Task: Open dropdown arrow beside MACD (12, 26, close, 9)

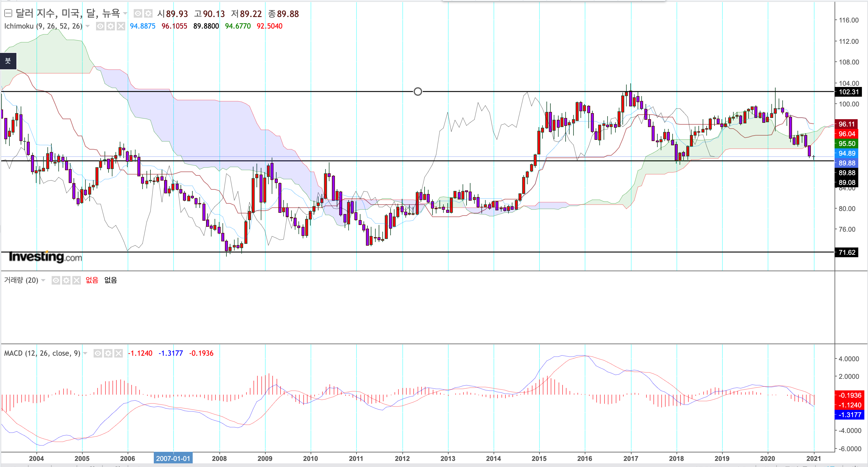Action: [85, 353]
